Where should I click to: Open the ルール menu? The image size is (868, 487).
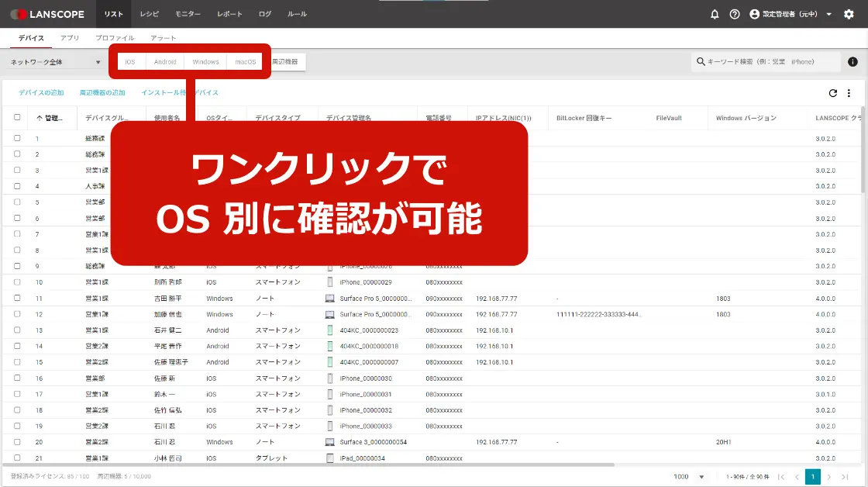297,15
